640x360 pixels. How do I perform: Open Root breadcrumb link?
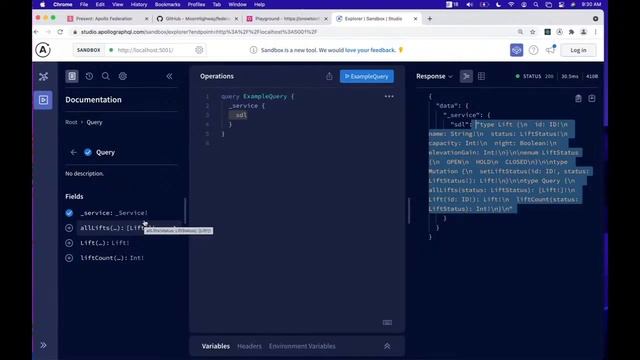[x=71, y=122]
